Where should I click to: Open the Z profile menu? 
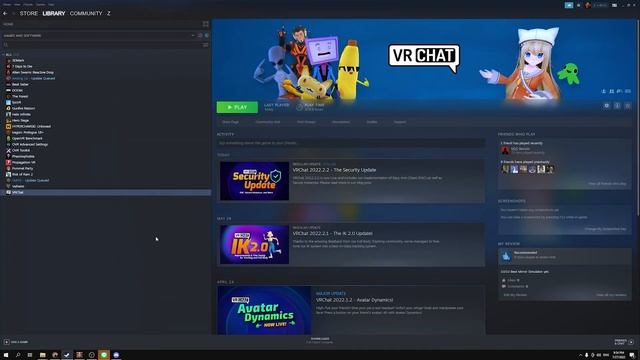point(109,13)
